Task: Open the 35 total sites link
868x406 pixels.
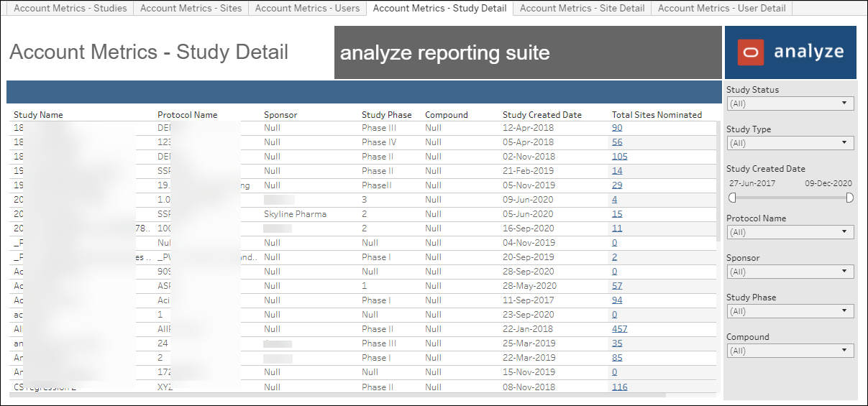Action: (617, 343)
